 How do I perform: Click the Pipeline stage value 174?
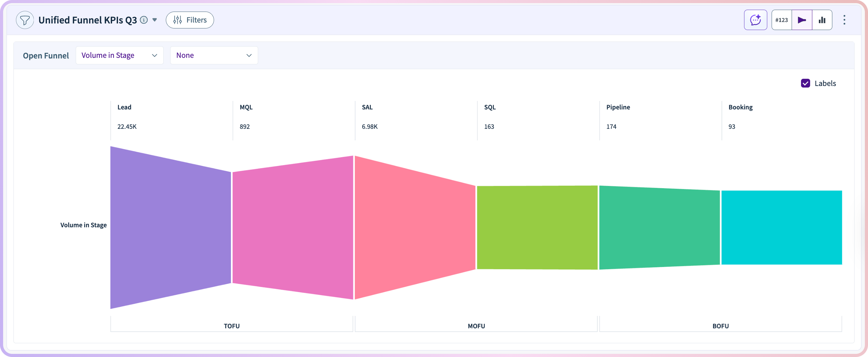[611, 127]
